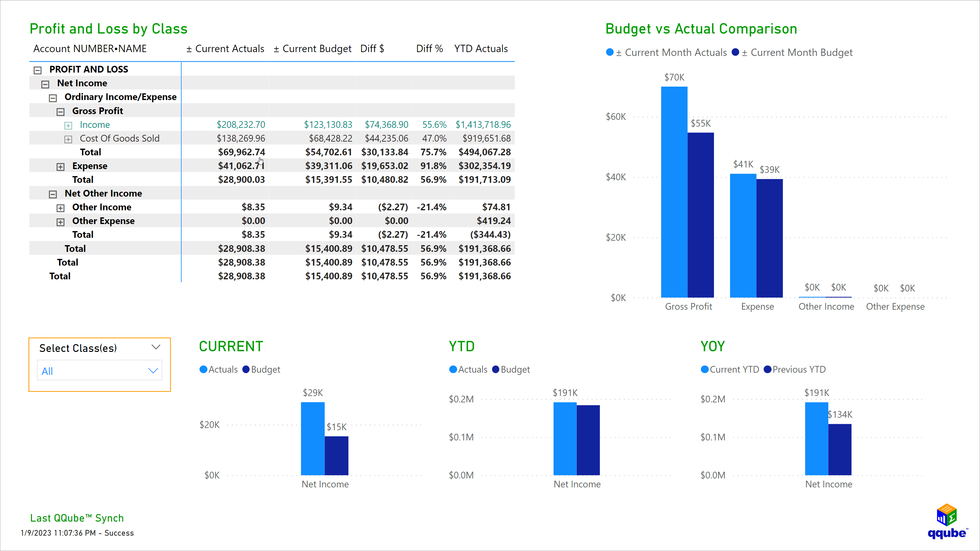Screen dimensions: 980x551
Task: Expand the Other Income row
Action: (x=60, y=208)
